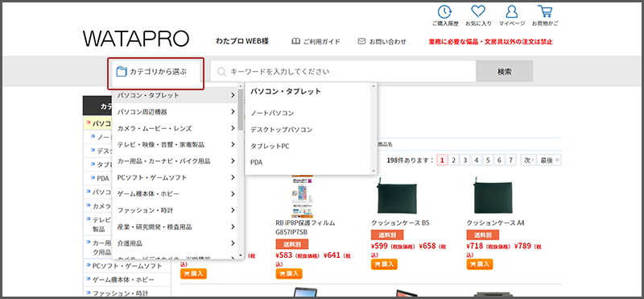Click the category menu scrollbar thumb
Screen dimensions: 644x299
point(240,109)
